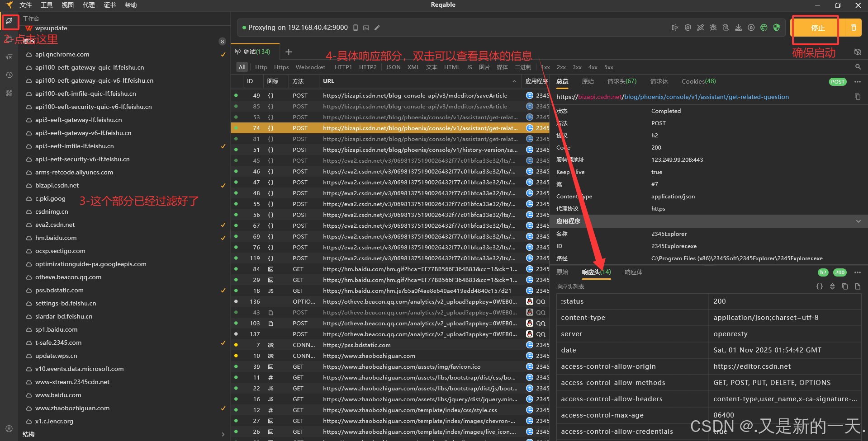The height and width of the screenshot is (441, 868).
Task: Open the history panel clock icon
Action: tap(9, 75)
